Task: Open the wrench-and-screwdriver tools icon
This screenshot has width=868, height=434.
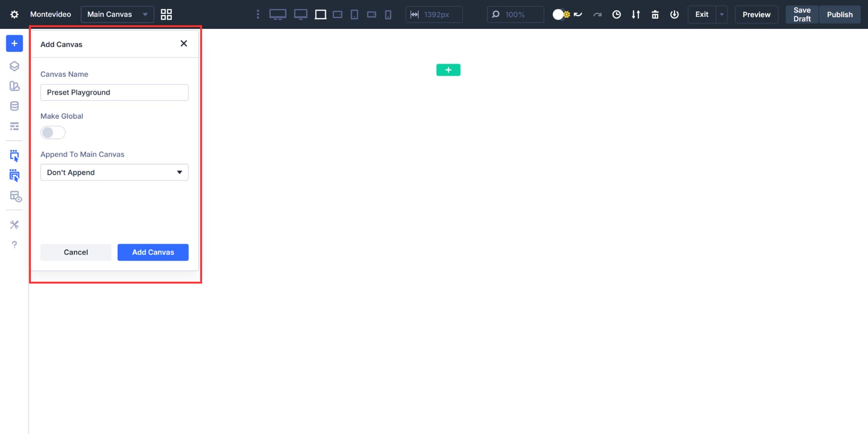Action: point(14,224)
